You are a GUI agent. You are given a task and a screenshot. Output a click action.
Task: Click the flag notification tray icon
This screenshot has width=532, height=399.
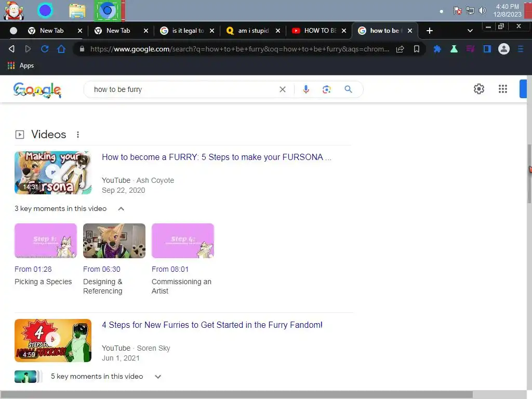457,10
